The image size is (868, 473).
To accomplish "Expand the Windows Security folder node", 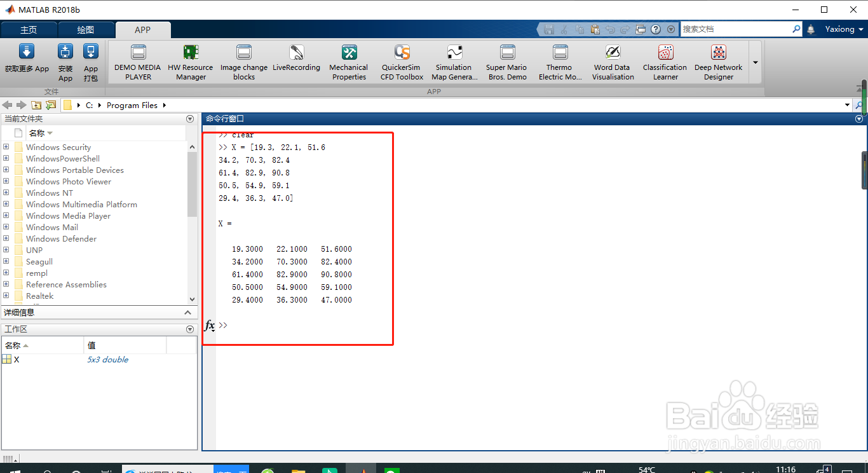I will tap(6, 147).
